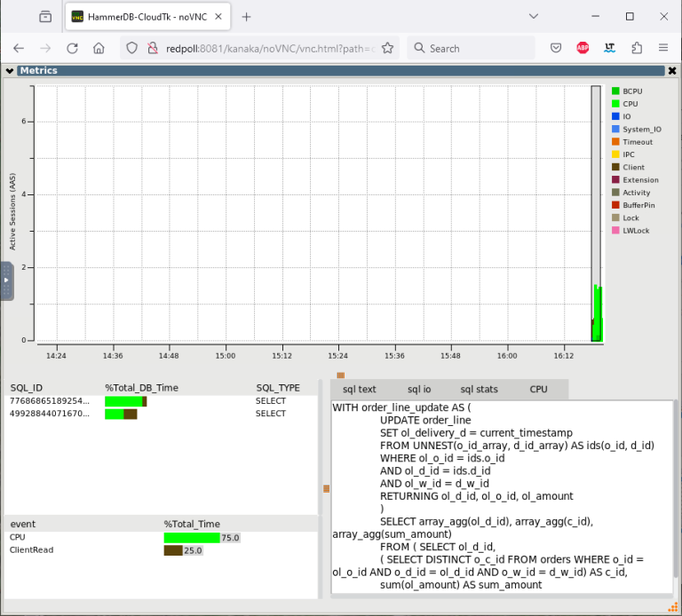Open the browser extensions puzzle icon
682x616 pixels.
click(637, 48)
